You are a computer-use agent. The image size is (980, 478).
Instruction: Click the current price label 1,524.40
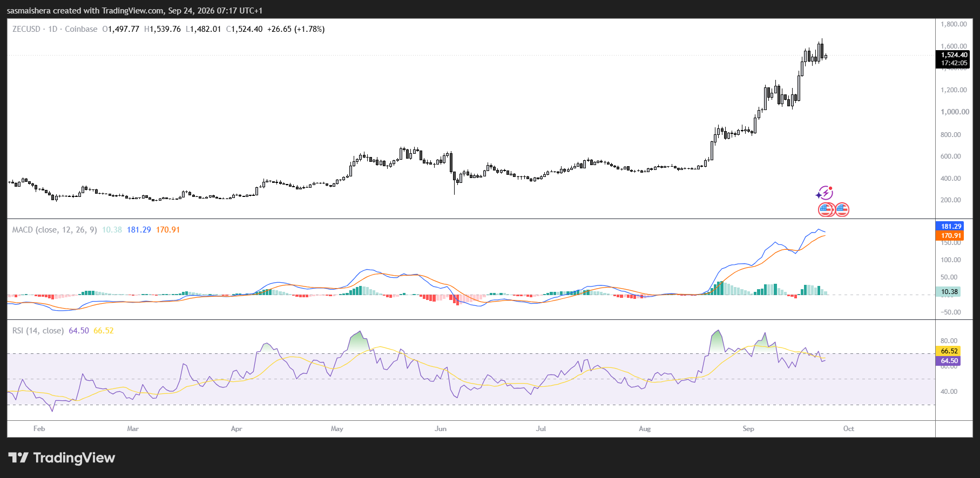pyautogui.click(x=954, y=55)
